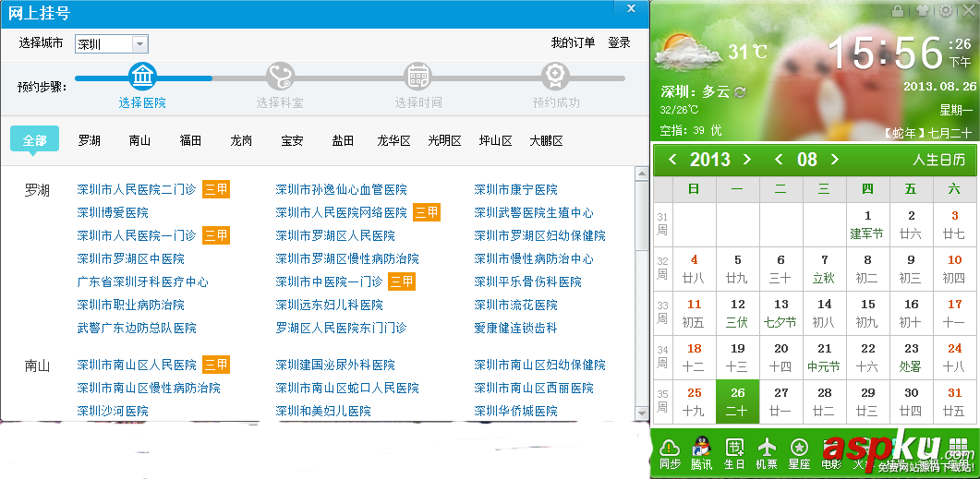Select August 7 立秋 in calendar
The width and height of the screenshot is (980, 479).
tap(825, 269)
